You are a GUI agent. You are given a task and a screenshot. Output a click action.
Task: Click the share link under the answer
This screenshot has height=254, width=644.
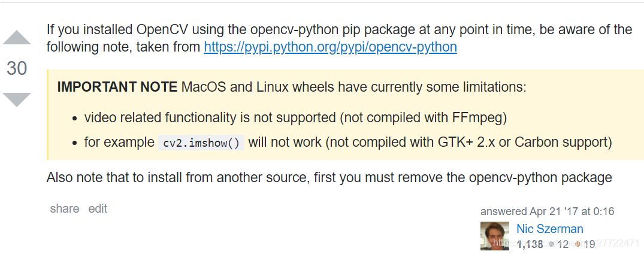65,209
